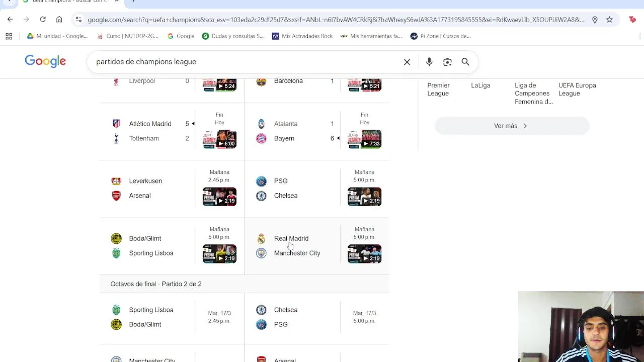The width and height of the screenshot is (644, 362).
Task: Select the LaLiga chip
Action: 480,85
